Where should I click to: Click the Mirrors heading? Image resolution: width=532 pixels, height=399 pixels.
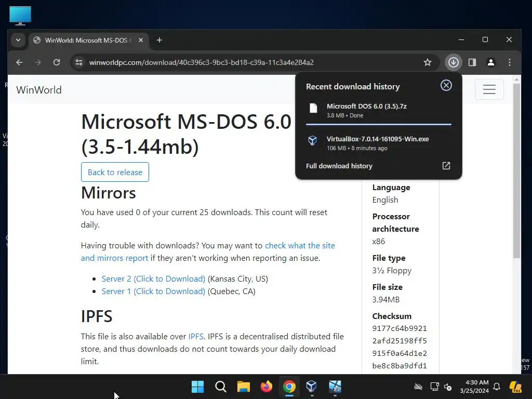108,193
